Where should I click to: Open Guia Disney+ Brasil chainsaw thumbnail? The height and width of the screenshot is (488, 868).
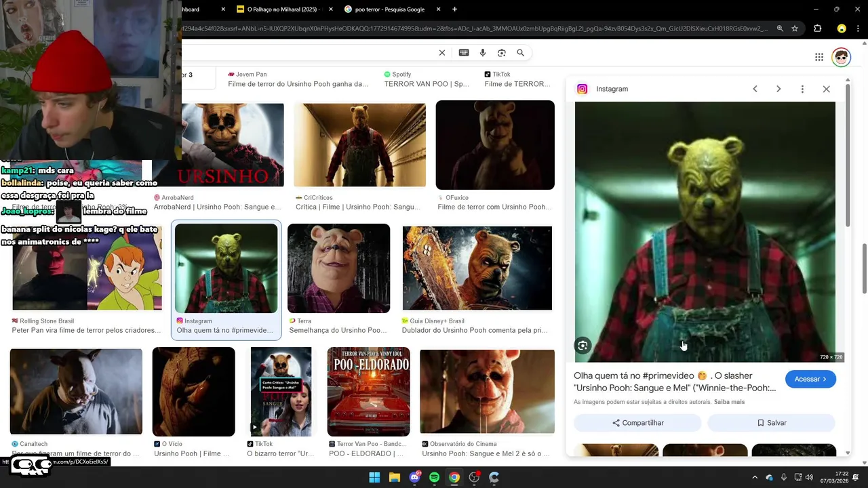coord(477,268)
